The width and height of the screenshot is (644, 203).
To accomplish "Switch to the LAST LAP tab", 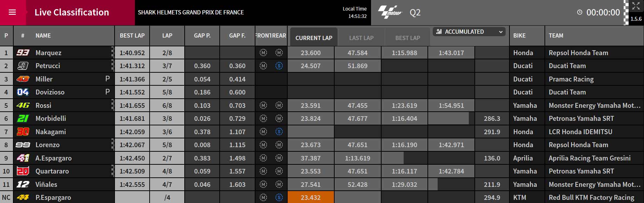I will click(361, 38).
